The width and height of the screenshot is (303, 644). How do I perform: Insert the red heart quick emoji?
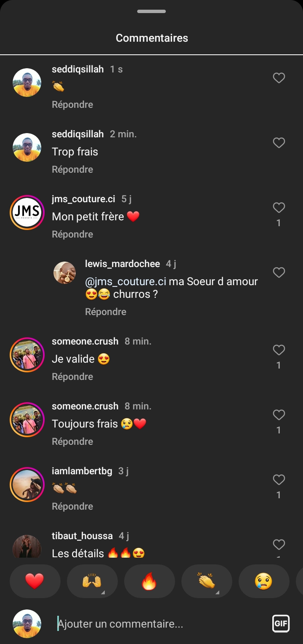coord(35,581)
